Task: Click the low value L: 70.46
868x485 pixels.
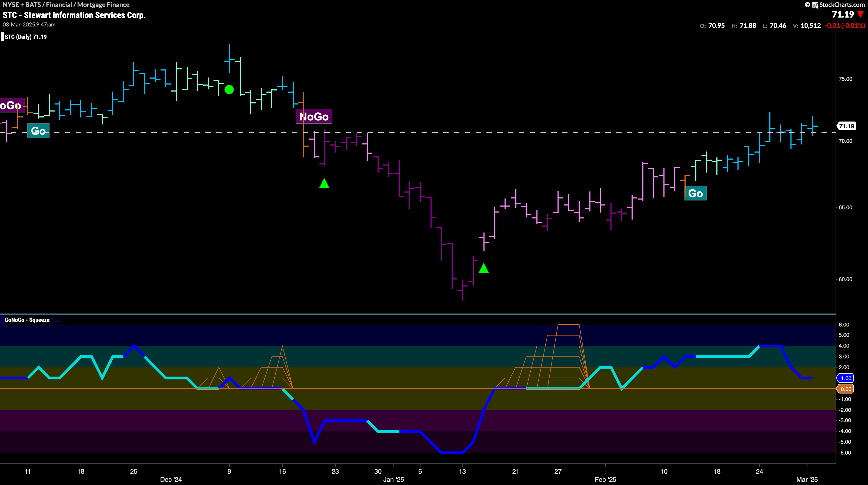Action: (x=774, y=26)
